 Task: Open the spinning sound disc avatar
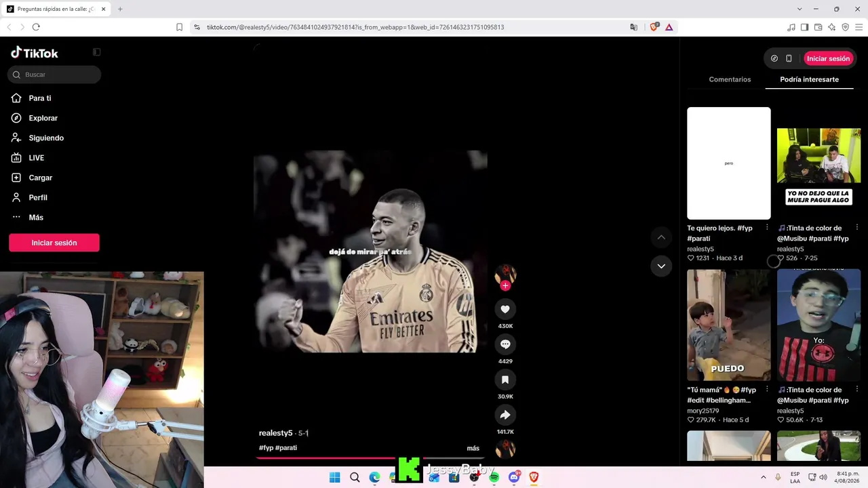point(505,449)
